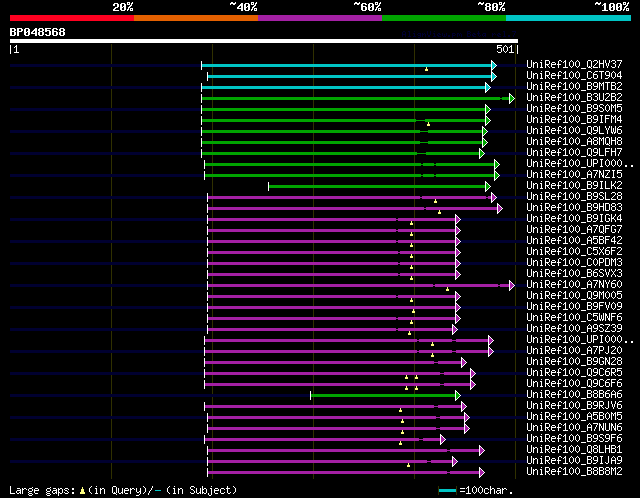Select the UniRef100_B9FV09 label
Viewport: 640px width, 498px height.
point(574,307)
